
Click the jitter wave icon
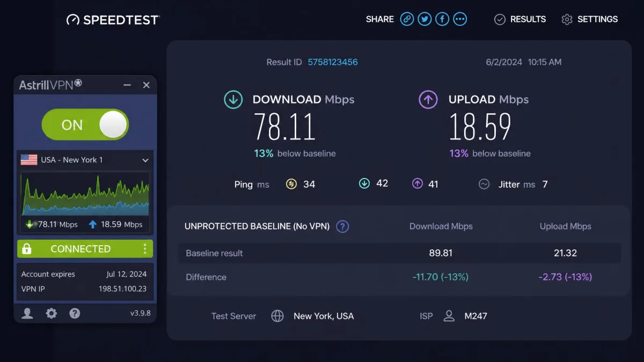tap(484, 184)
